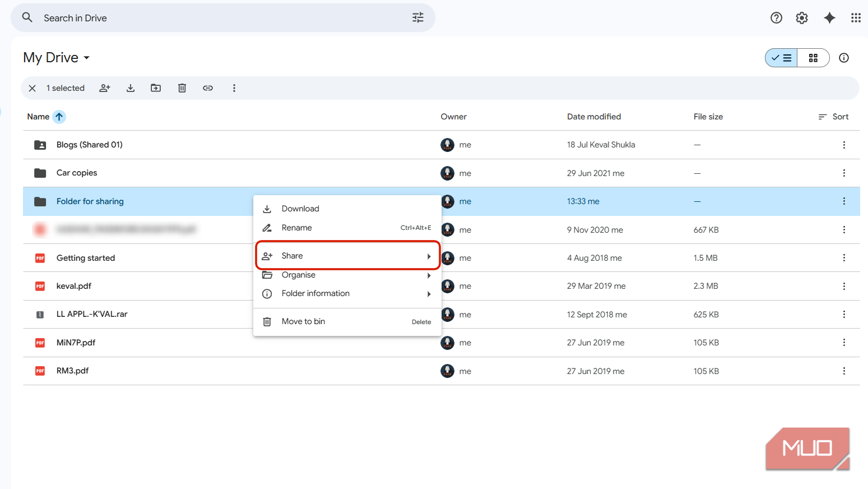Switch to list layout view
Screen dimensions: 868x489
[781, 58]
